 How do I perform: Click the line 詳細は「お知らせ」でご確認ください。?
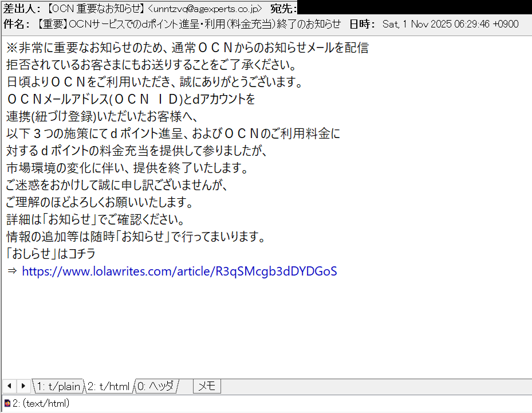[x=95, y=219]
